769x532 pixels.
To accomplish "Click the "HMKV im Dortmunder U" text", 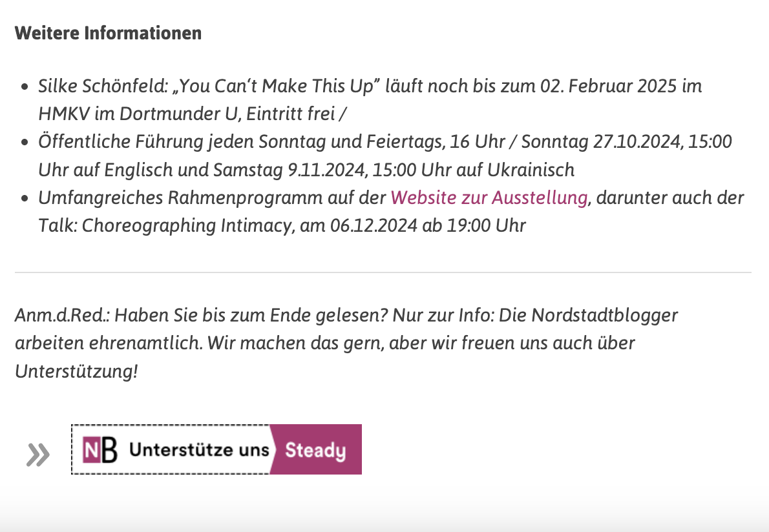I will 138,114.
